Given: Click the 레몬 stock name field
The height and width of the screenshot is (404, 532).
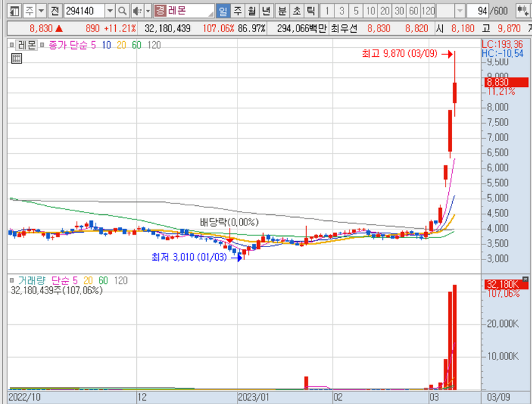Looking at the screenshot, I should tap(184, 11).
